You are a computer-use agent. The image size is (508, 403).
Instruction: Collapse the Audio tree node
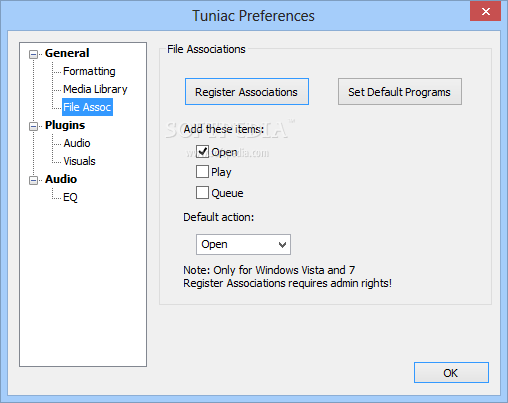click(x=33, y=180)
